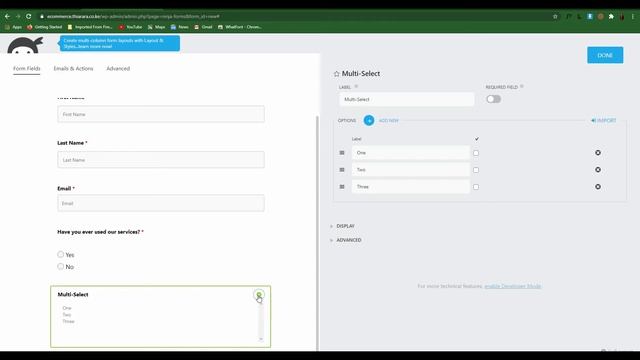Edit the option label field One
This screenshot has width=640, height=360.
(411, 153)
